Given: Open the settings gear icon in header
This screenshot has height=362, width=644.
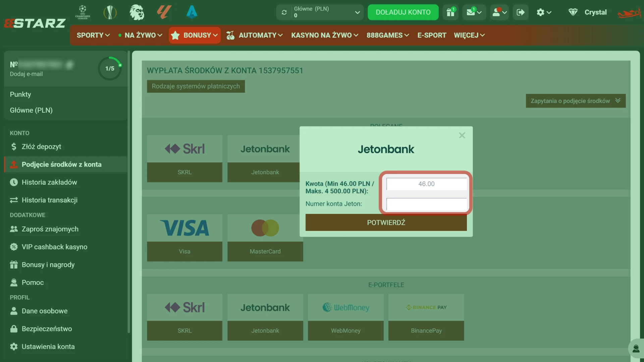Looking at the screenshot, I should (x=543, y=12).
